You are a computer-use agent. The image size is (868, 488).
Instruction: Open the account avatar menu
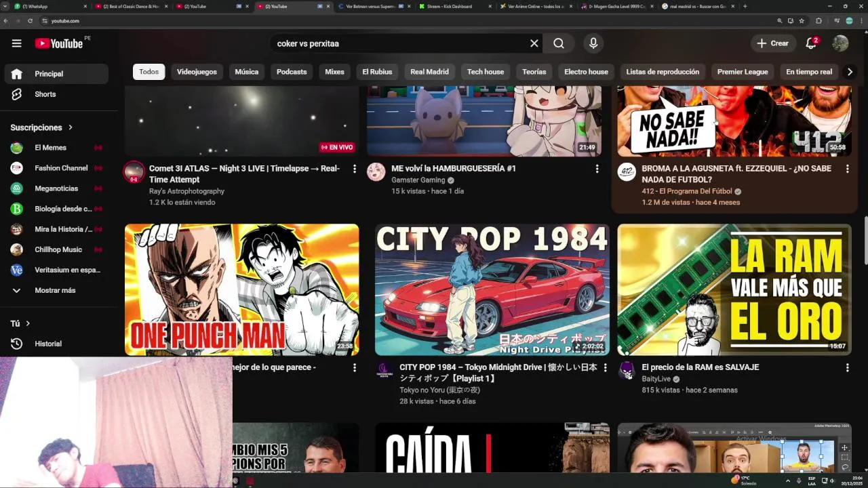point(840,43)
